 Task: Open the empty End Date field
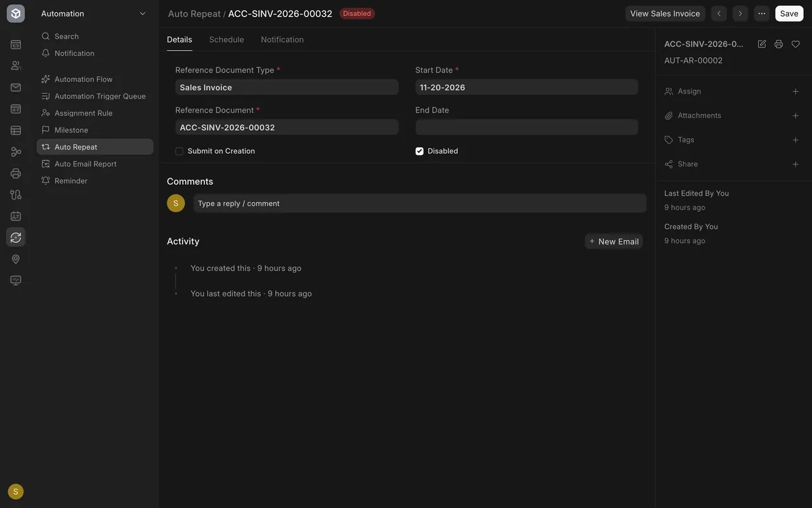click(527, 127)
